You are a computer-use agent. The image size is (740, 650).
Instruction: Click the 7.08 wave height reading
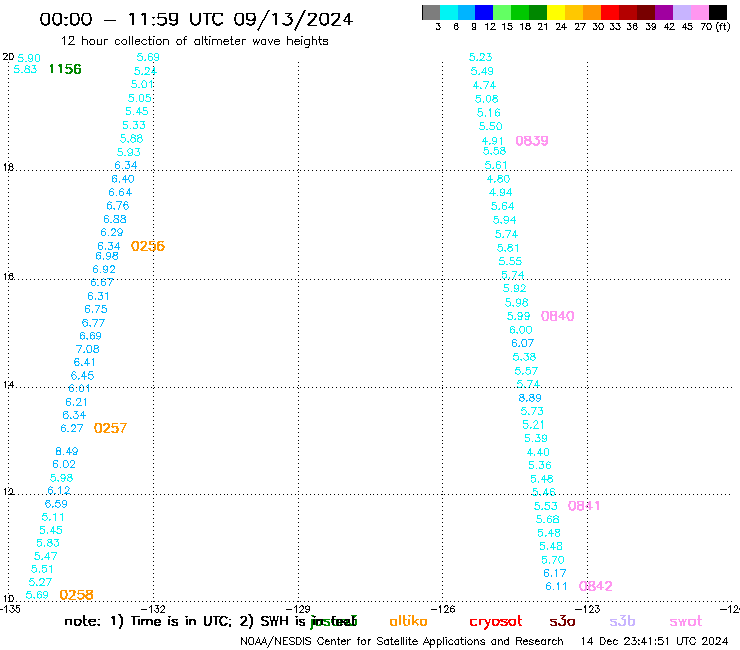(88, 349)
